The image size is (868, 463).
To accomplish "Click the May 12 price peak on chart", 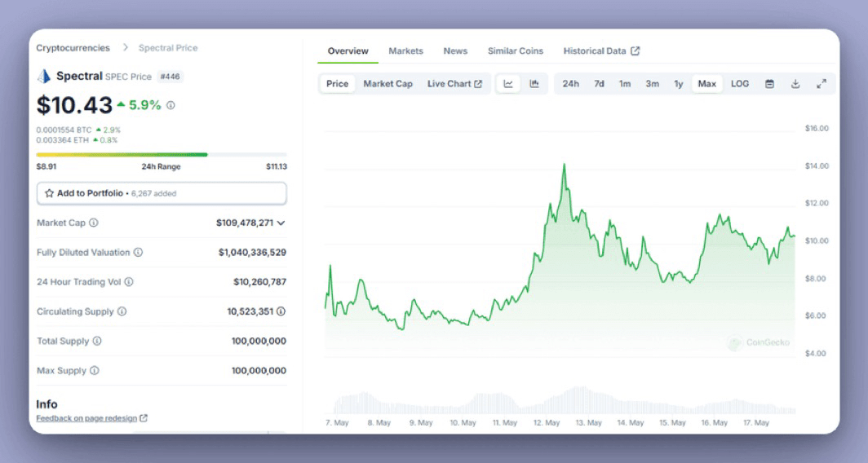I will click(x=564, y=165).
